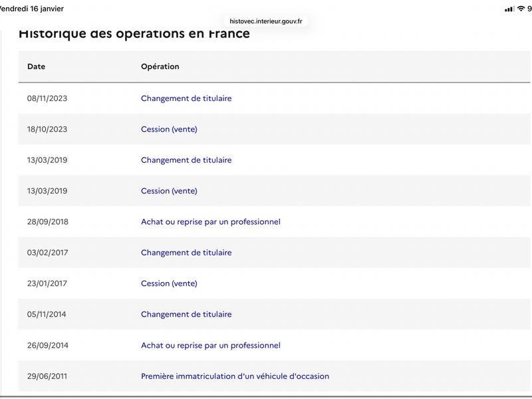Select Changement de titulaire from 03/02/2017

(x=186, y=253)
